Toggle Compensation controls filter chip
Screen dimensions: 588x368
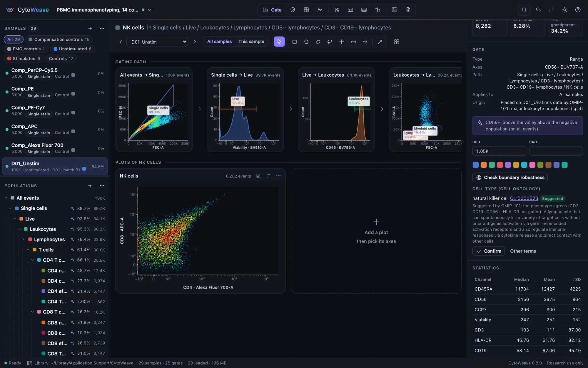coord(59,39)
